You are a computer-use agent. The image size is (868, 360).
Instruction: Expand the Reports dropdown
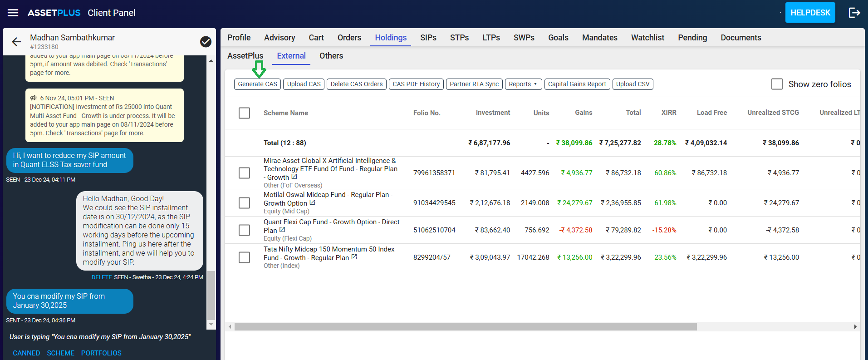(523, 84)
